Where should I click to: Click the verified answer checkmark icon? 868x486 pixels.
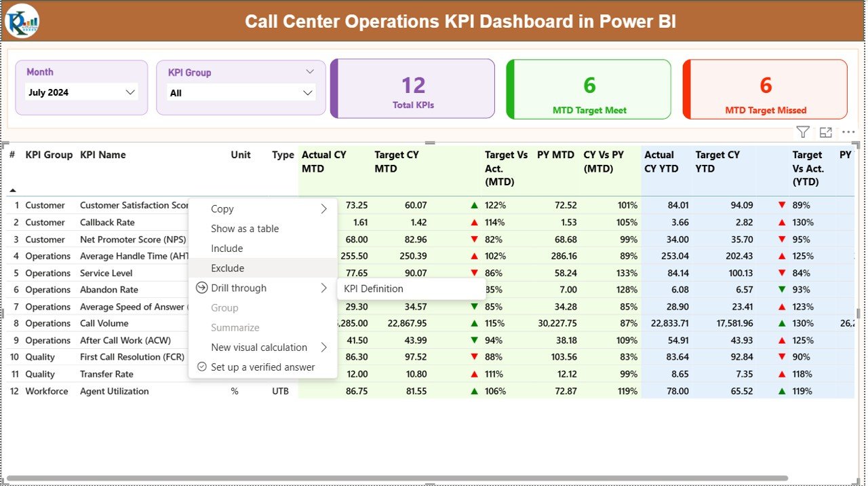tap(201, 367)
